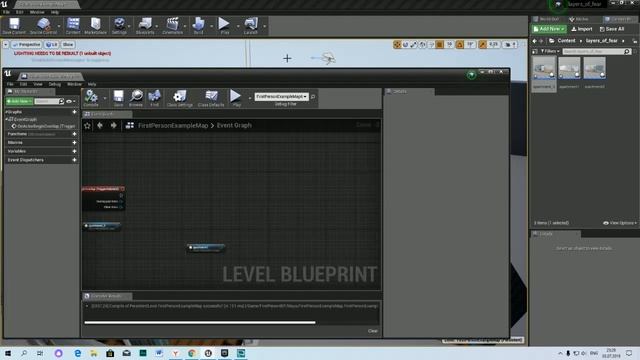Open the FirstPersonExampleMap debug filter dropdown
Image resolution: width=640 pixels, height=360 pixels.
tap(282, 97)
